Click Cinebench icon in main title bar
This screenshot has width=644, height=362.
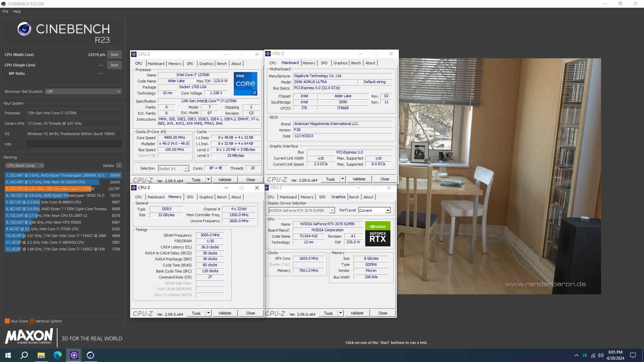(3, 4)
